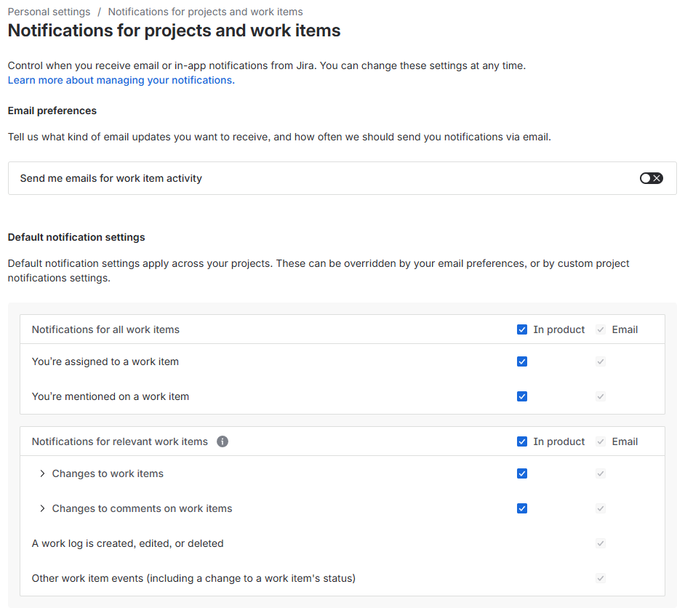The height and width of the screenshot is (616, 685).
Task: Uncheck In product for relevant work items header
Action: click(522, 441)
